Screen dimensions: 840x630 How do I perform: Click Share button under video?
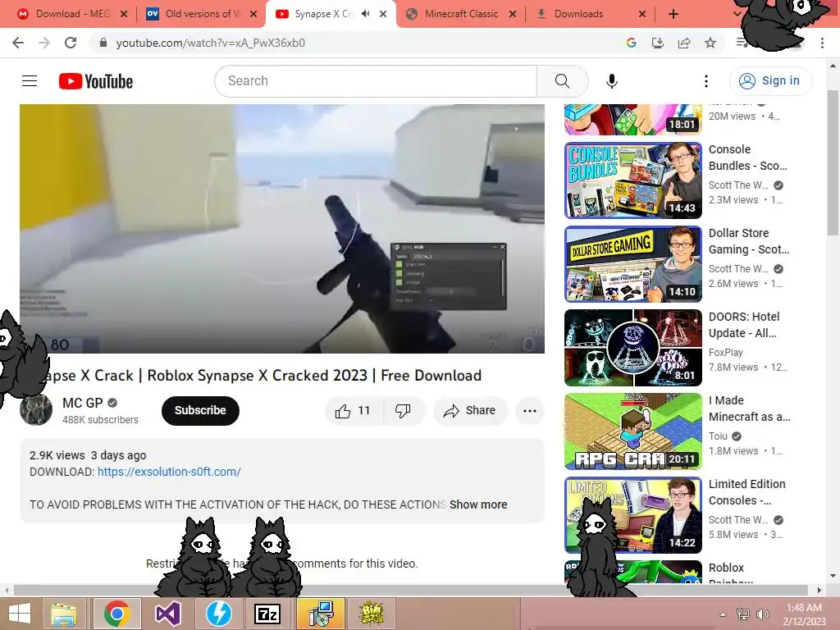point(470,411)
